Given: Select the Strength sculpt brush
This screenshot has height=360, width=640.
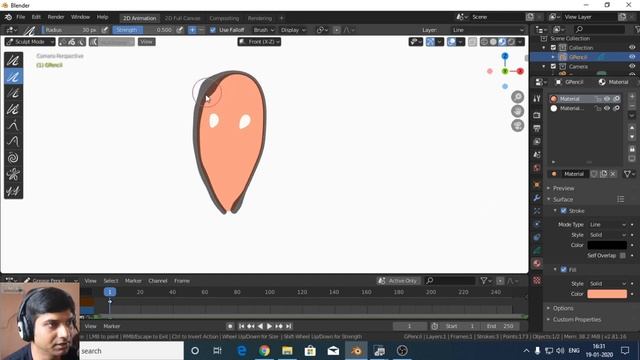Looking at the screenshot, I should pos(13,93).
